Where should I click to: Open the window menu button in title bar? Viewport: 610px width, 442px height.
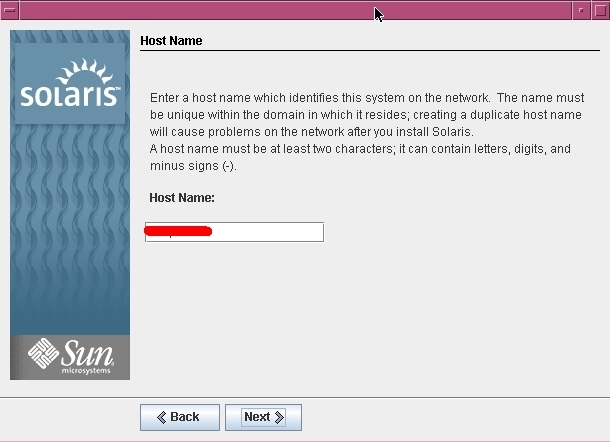pyautogui.click(x=10, y=10)
